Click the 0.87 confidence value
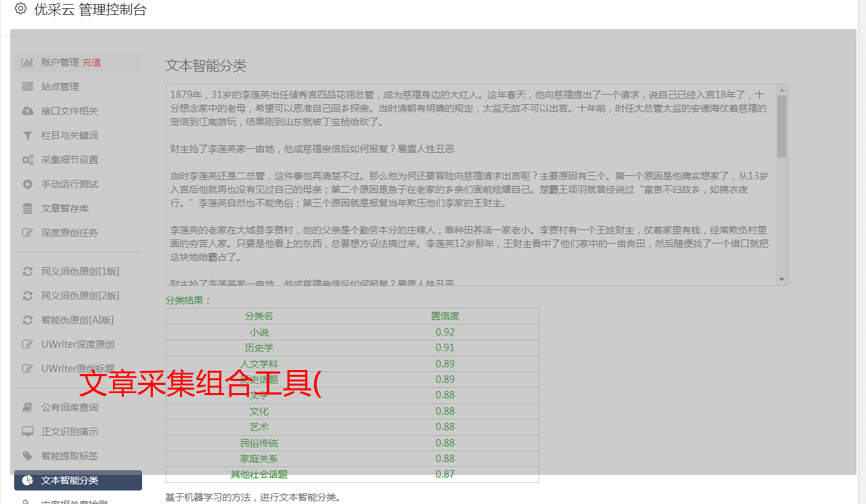This screenshot has width=866, height=504. tap(445, 474)
